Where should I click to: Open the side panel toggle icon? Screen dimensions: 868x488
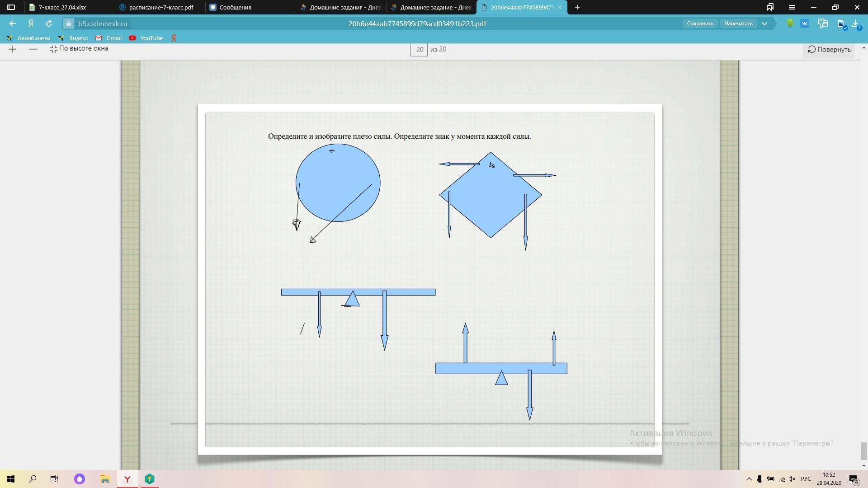(x=11, y=7)
